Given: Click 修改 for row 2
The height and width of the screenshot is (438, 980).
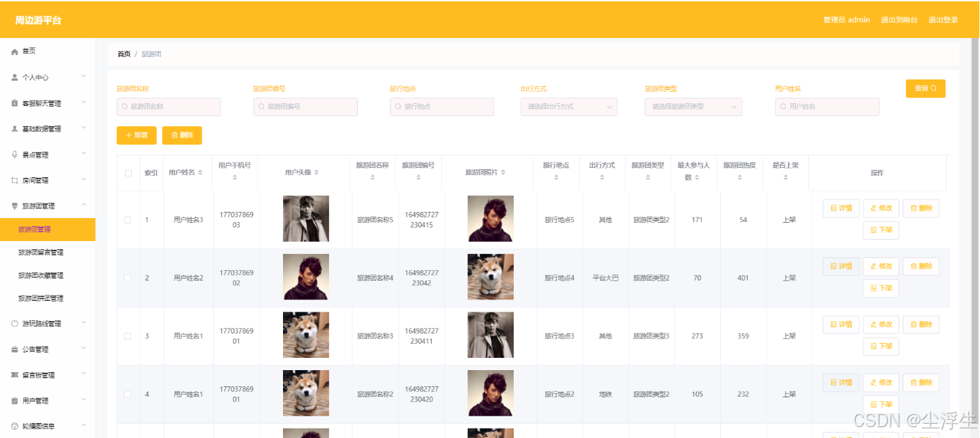Looking at the screenshot, I should pos(881,267).
